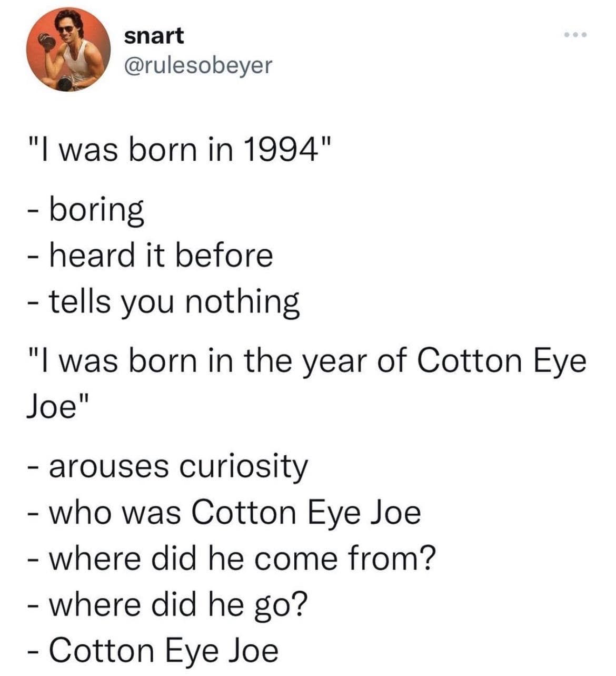Click the @rulesobeyer handle
The width and height of the screenshot is (616, 676).
tap(198, 65)
